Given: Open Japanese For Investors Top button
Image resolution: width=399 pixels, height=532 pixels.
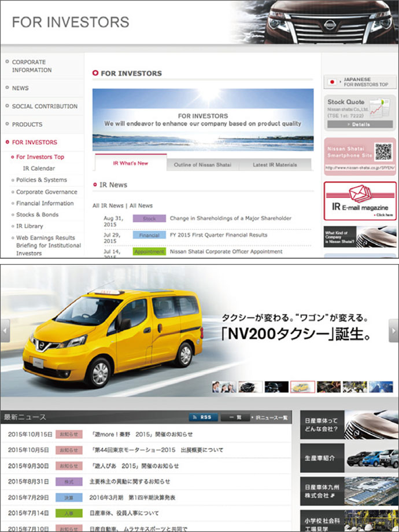Looking at the screenshot, I should 360,82.
